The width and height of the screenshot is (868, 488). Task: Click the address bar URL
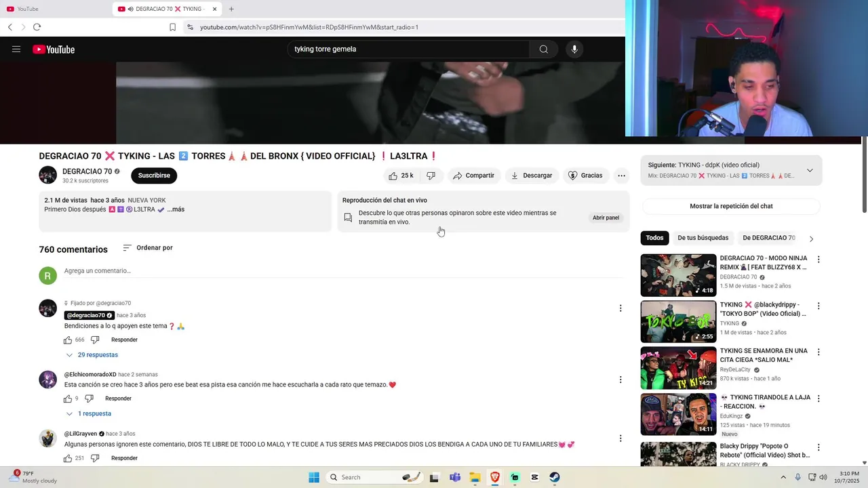[x=309, y=27]
